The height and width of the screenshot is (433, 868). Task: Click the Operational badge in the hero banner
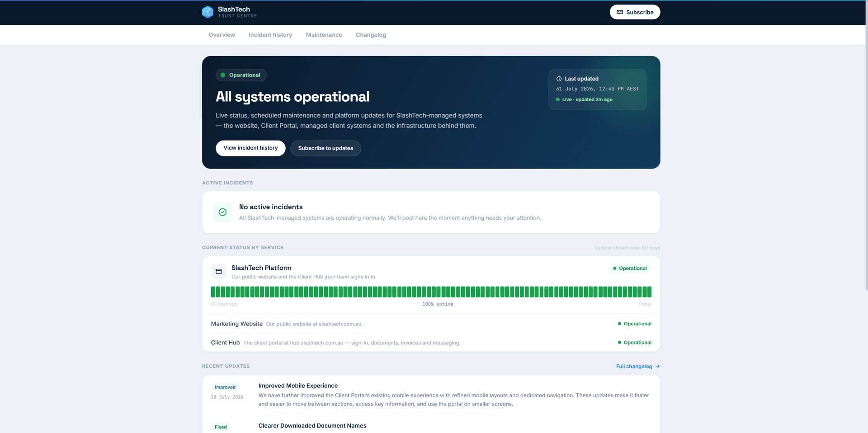pos(241,75)
